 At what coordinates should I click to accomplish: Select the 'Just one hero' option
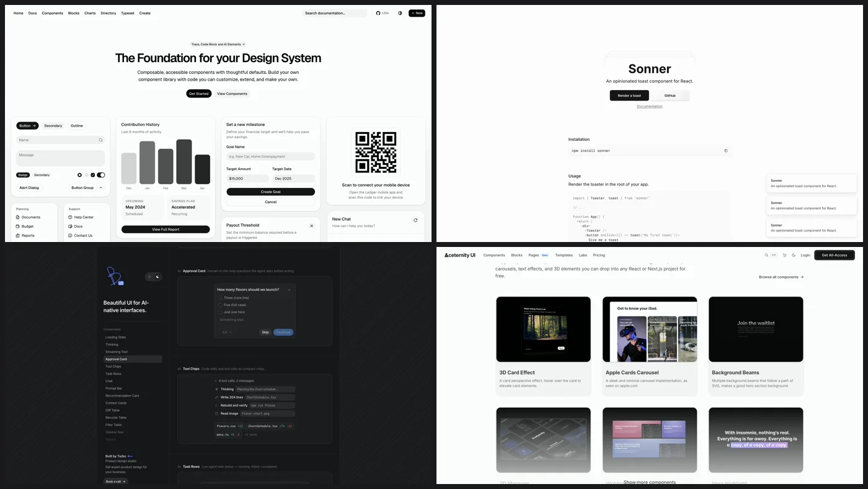pyautogui.click(x=232, y=312)
